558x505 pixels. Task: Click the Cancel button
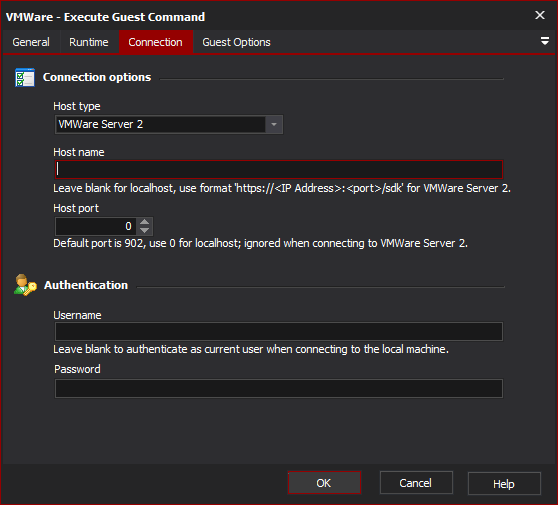click(416, 483)
